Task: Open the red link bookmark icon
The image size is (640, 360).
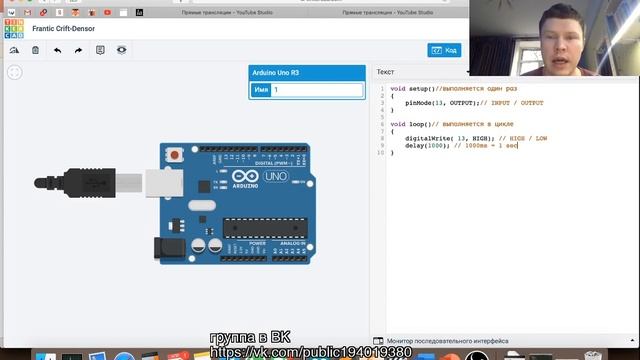Action: tap(43, 13)
